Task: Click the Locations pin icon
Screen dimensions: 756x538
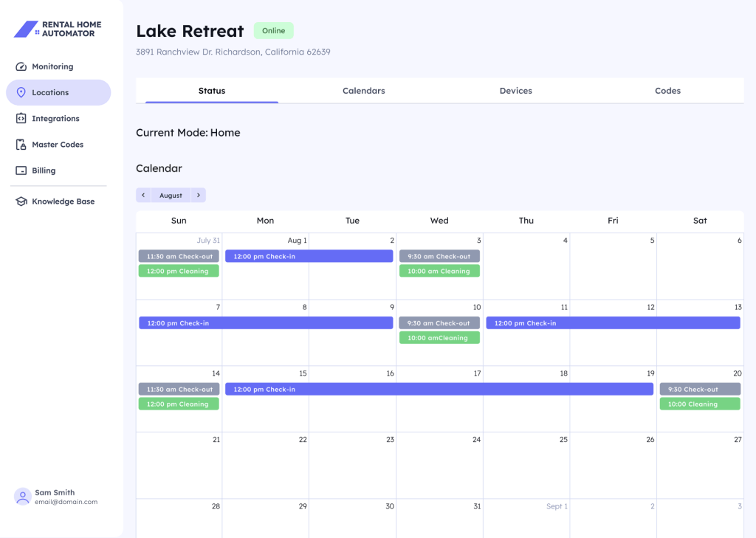Action: click(x=21, y=93)
